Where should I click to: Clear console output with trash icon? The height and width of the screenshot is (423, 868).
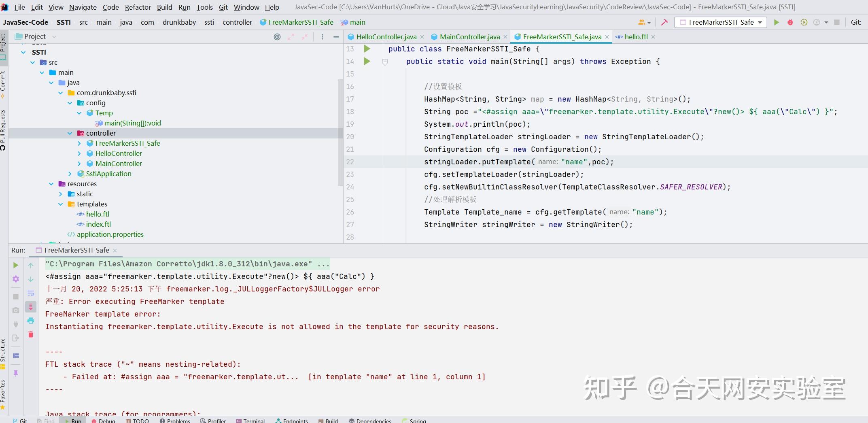[x=31, y=334]
